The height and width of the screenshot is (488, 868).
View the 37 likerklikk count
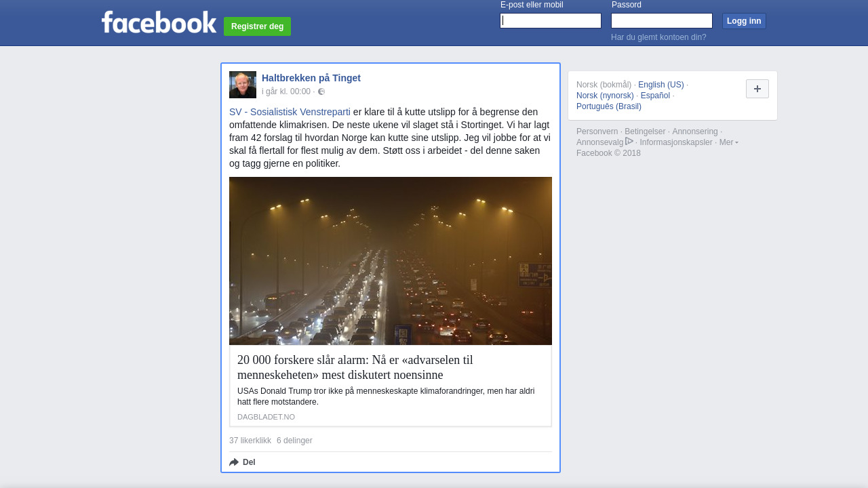250,441
